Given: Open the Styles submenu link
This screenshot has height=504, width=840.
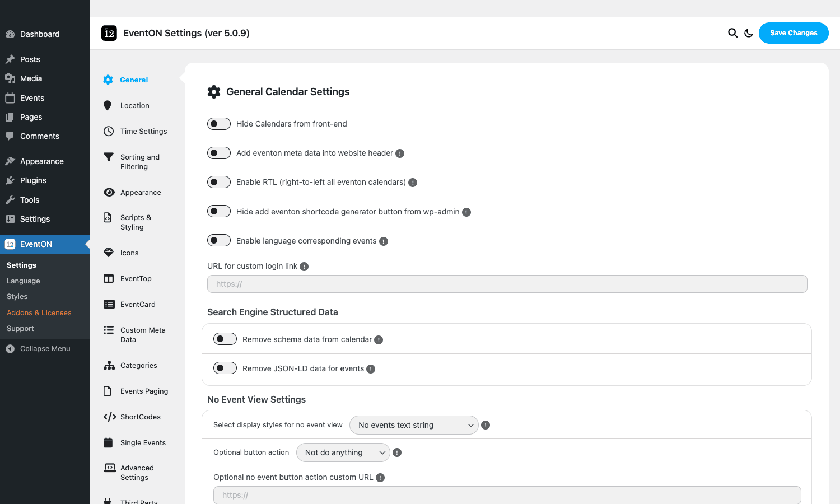Looking at the screenshot, I should [17, 297].
